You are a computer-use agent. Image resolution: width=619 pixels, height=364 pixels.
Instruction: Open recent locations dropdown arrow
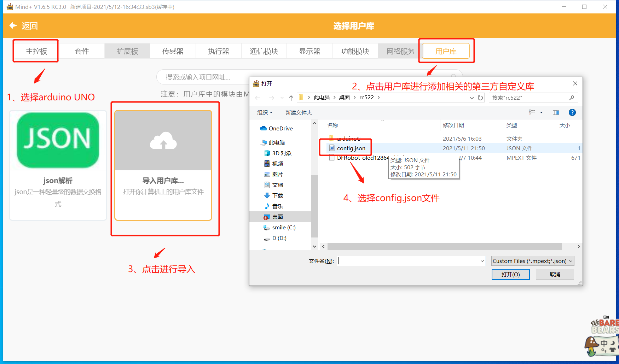click(282, 98)
